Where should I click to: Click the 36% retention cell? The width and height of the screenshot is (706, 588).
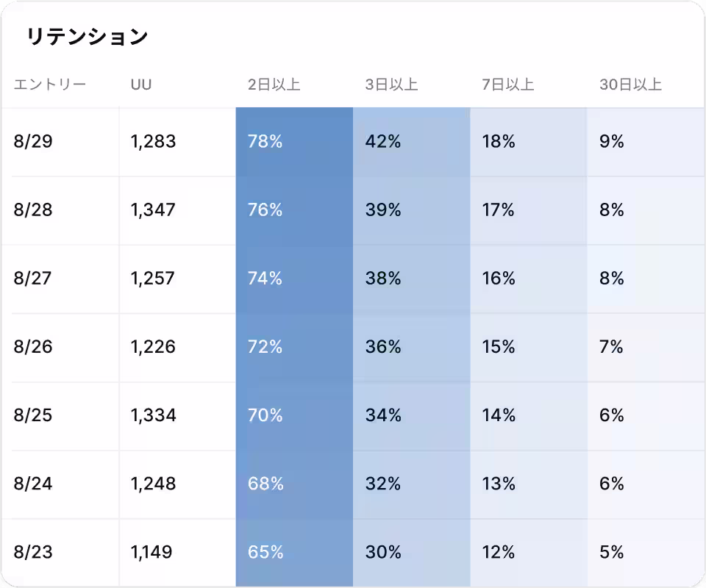[382, 347]
